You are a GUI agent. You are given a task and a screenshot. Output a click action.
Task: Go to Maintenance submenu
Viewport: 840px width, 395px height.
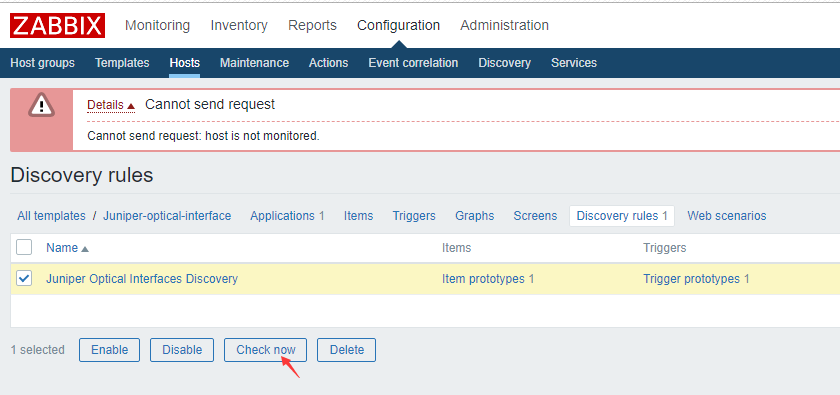point(254,63)
